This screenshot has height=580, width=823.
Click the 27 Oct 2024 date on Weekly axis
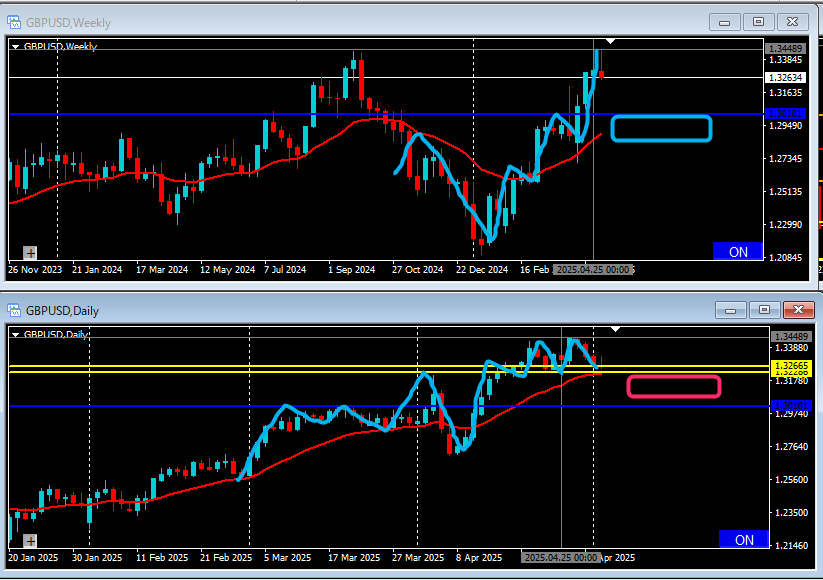417,270
